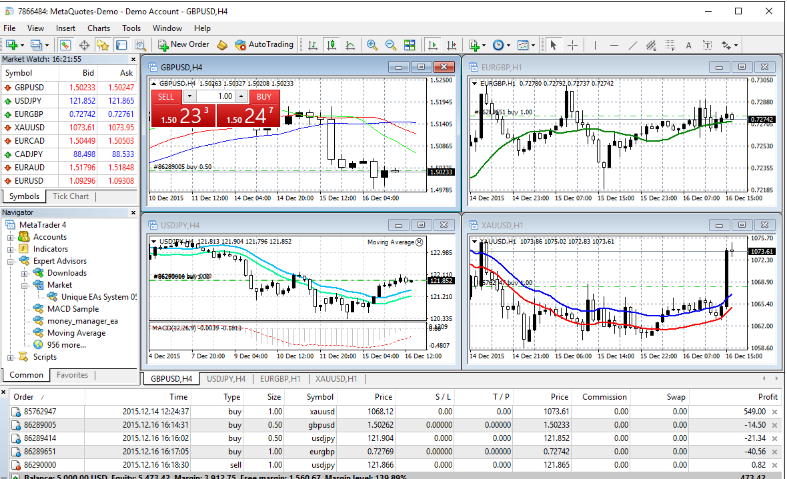
Task: Open the Tools menu
Action: [x=131, y=28]
